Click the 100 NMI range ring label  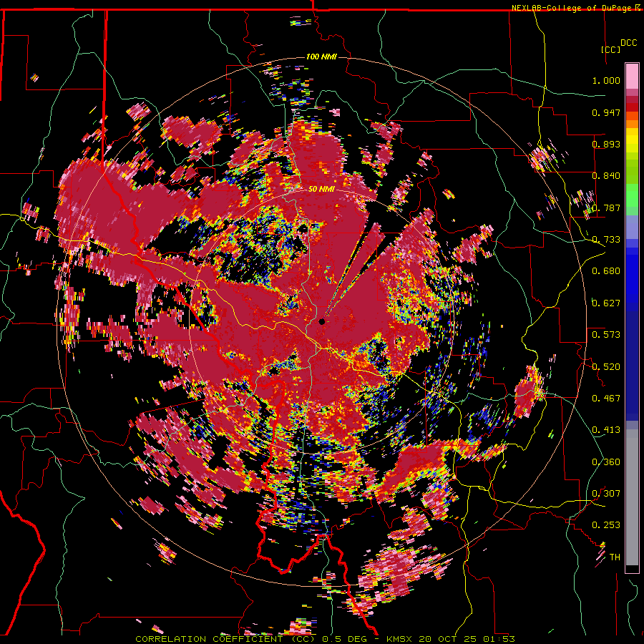(x=321, y=57)
